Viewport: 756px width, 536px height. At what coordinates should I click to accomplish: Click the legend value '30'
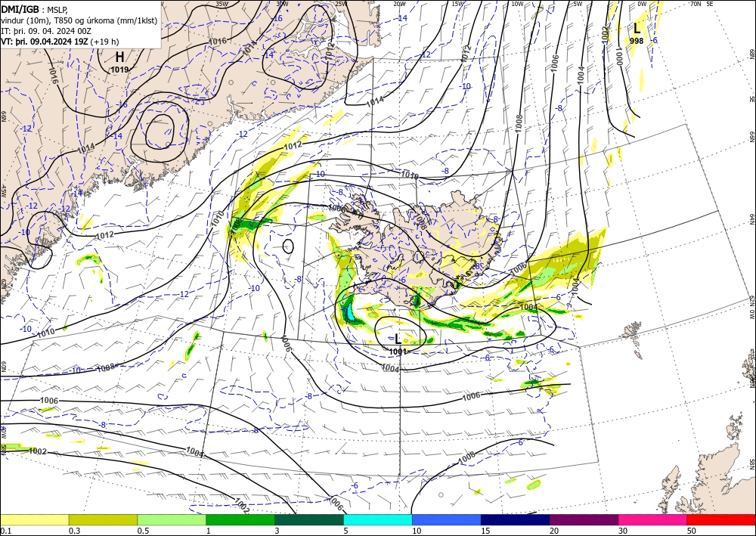tap(623, 531)
